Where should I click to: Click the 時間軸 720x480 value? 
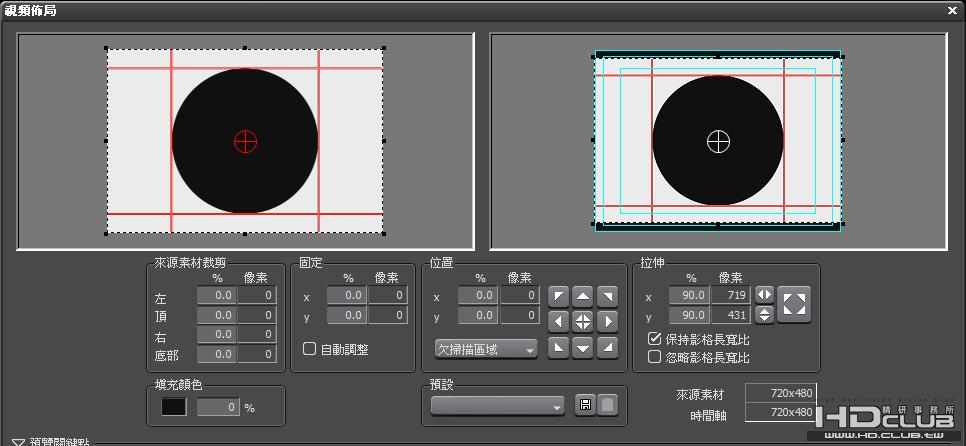781,412
